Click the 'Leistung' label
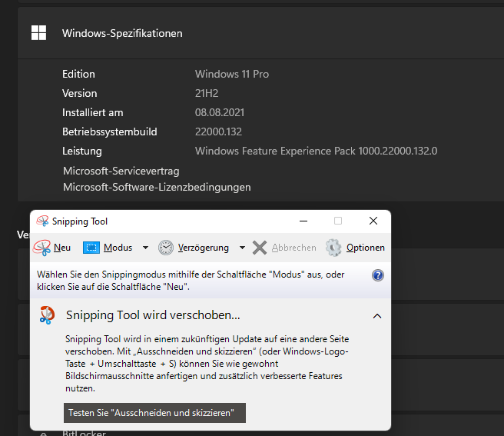The height and width of the screenshot is (436, 504). click(x=82, y=151)
